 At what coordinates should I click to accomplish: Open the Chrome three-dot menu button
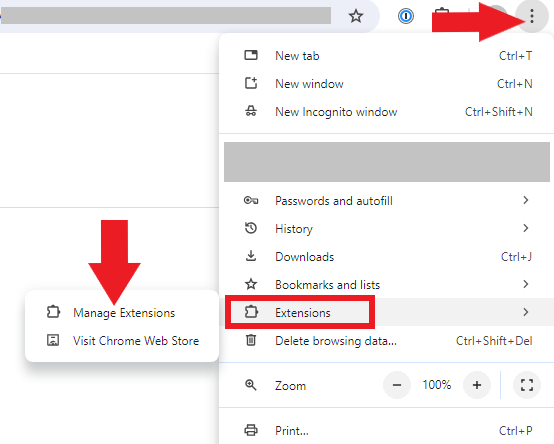tap(532, 16)
